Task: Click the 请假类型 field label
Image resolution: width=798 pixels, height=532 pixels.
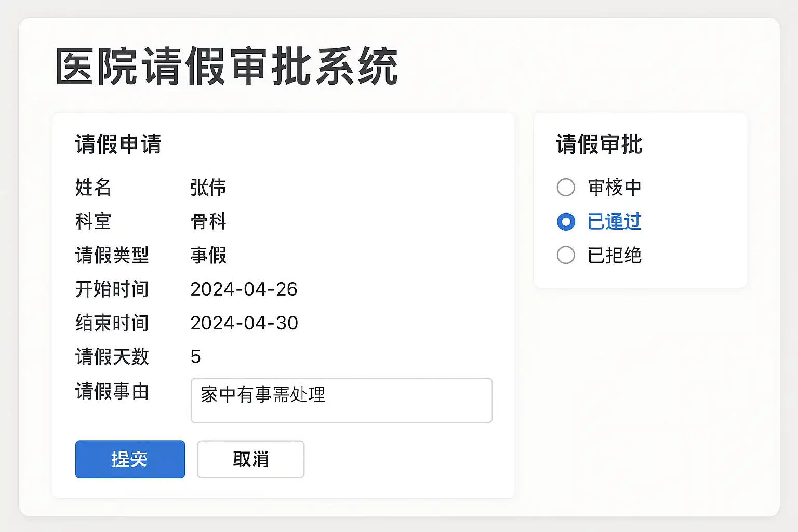Action: click(x=112, y=255)
